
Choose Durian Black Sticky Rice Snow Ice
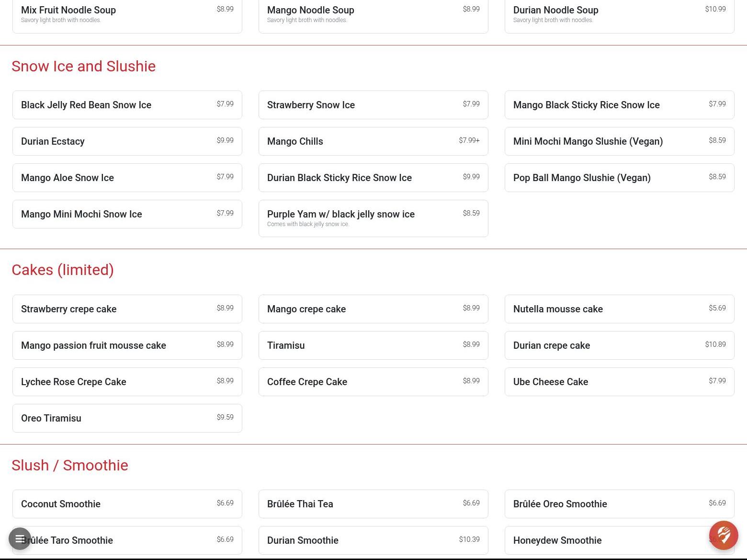pyautogui.click(x=373, y=178)
